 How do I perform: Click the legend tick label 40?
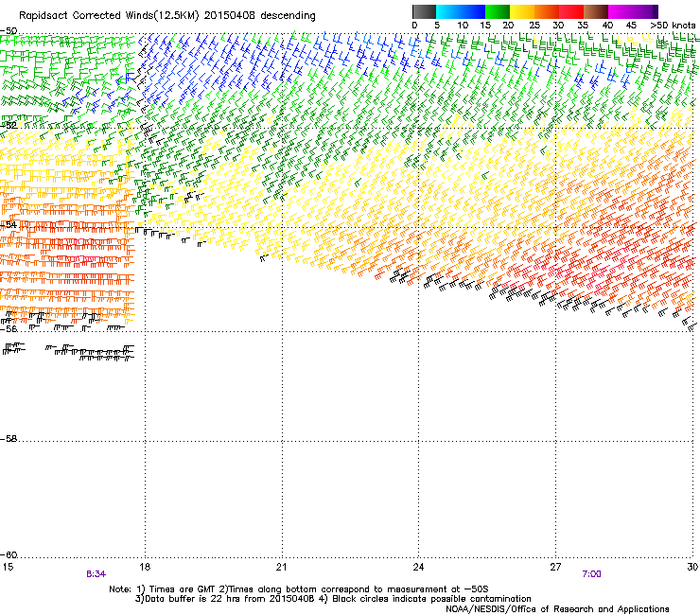pyautogui.click(x=607, y=26)
